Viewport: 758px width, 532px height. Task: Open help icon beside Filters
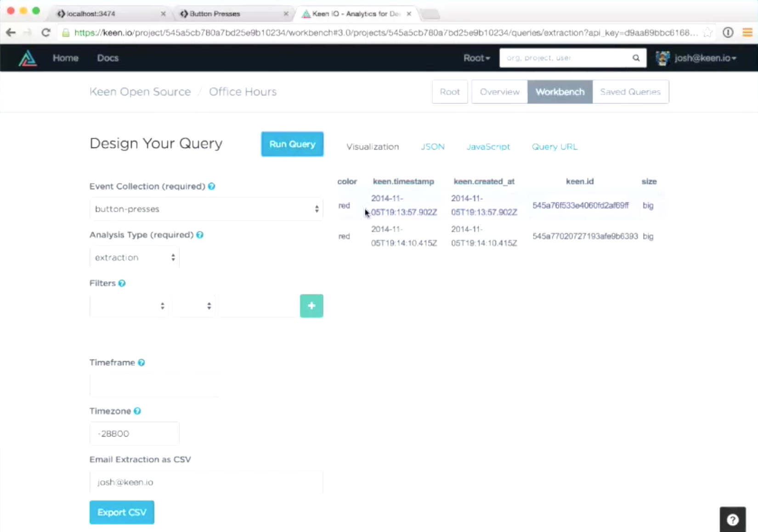click(122, 283)
